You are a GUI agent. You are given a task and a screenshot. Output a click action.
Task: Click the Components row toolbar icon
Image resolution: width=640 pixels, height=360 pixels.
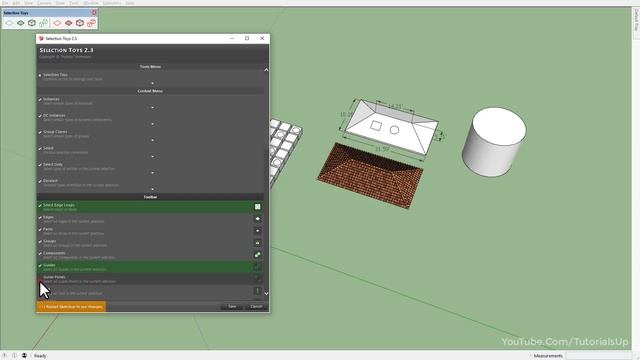[x=258, y=255]
